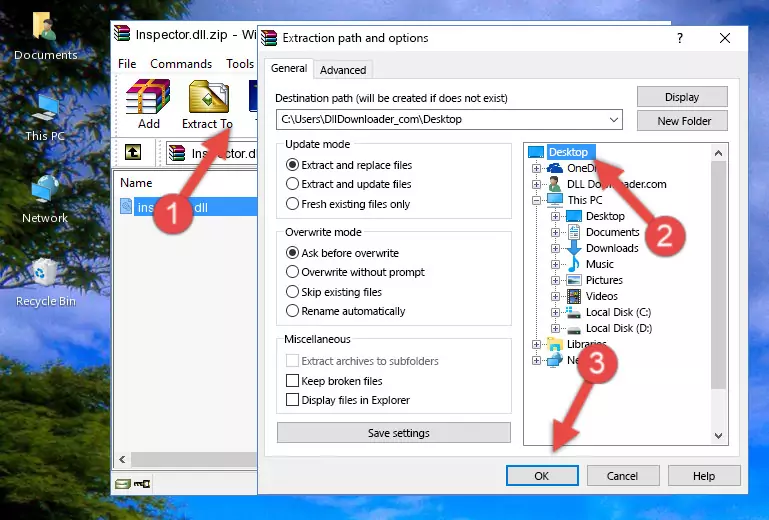Click the Local Disk (D:) drive icon

574,329
